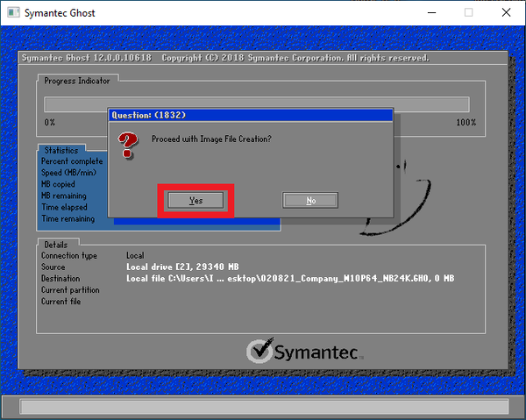Click the red question mark icon
This screenshot has width=526, height=420.
click(x=127, y=145)
